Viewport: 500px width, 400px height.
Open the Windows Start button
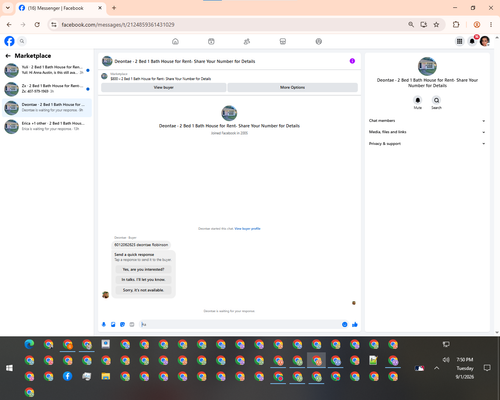(x=9, y=368)
